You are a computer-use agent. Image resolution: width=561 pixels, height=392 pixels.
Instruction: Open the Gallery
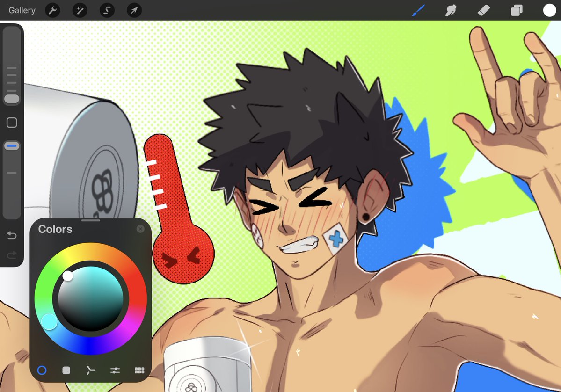tap(22, 10)
